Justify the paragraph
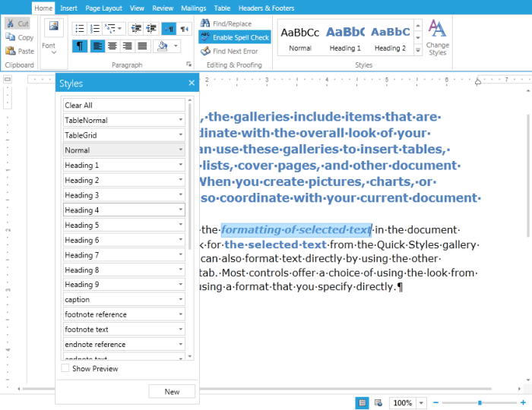The height and width of the screenshot is (410, 532). (x=142, y=46)
